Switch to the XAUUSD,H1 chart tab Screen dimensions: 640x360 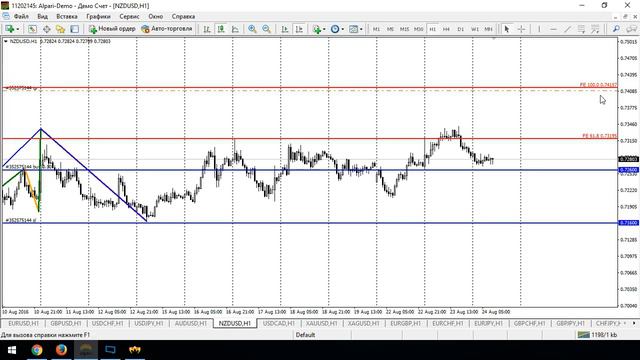click(x=322, y=323)
